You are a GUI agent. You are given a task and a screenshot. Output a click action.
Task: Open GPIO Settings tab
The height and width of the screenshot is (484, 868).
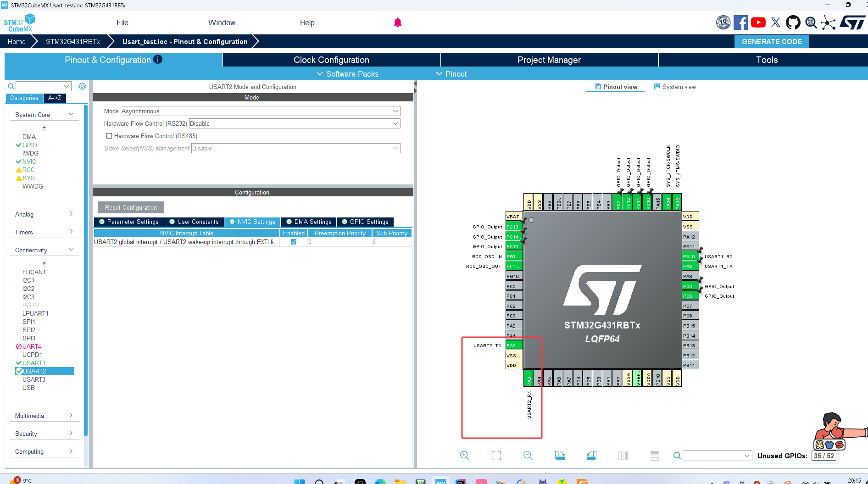pyautogui.click(x=365, y=222)
